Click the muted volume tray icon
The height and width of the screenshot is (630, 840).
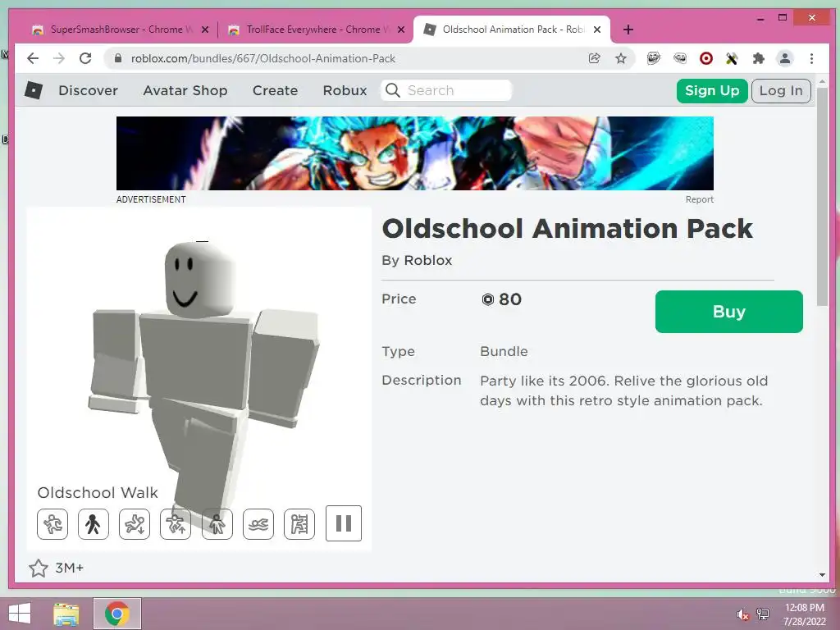(742, 614)
